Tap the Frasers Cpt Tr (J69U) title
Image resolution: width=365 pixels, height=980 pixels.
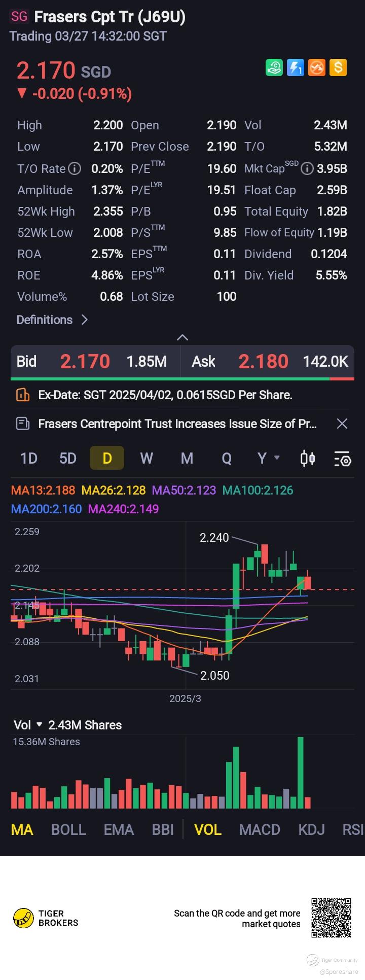point(109,17)
